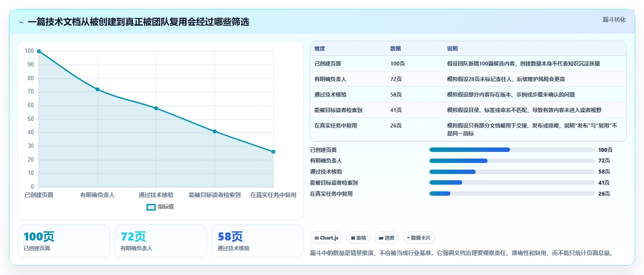This screenshot has height=275, width=644.
Task: Click the 通过技术核验 progress bar
Action: 512,172
